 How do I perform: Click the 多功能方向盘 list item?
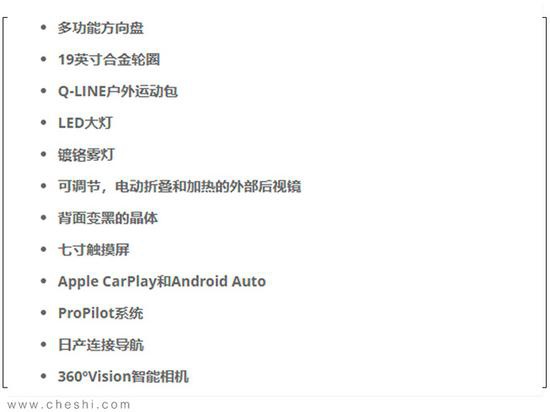point(101,28)
